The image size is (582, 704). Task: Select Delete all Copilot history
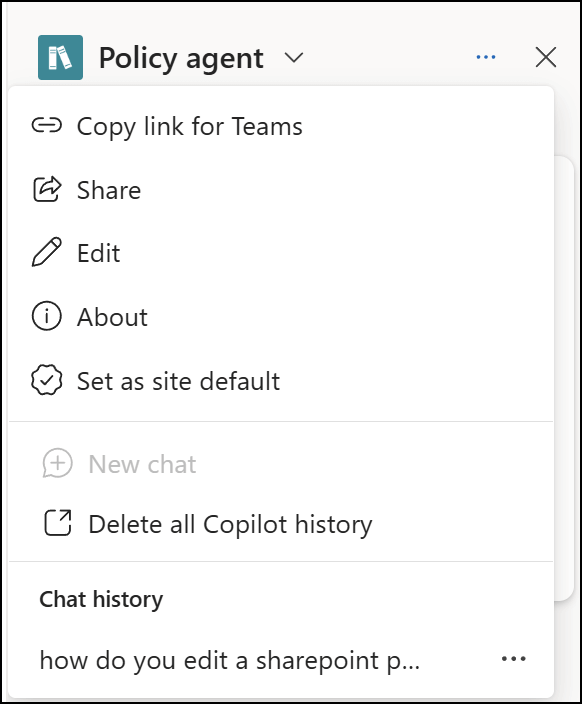tap(230, 524)
